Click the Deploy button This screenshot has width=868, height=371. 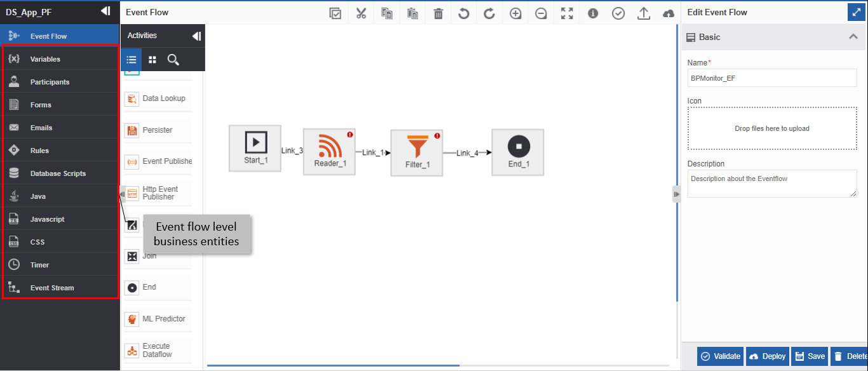pyautogui.click(x=767, y=356)
